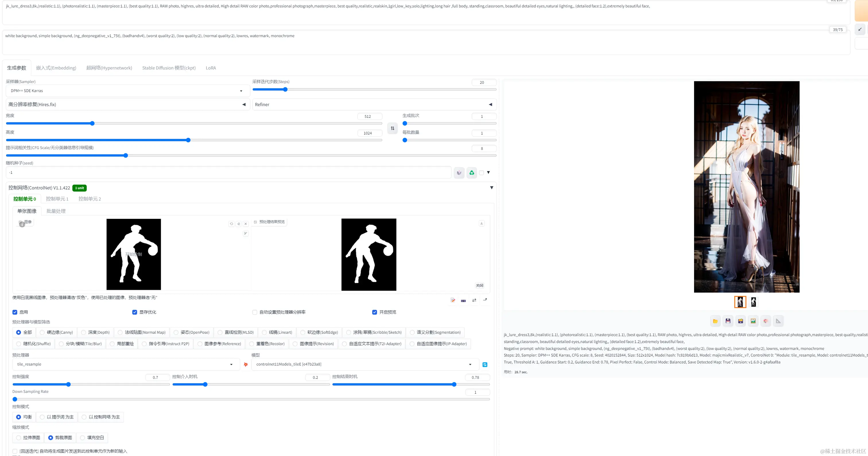Click the webcam camera icon under ControlNet image
868x456 pixels.
pos(463,300)
